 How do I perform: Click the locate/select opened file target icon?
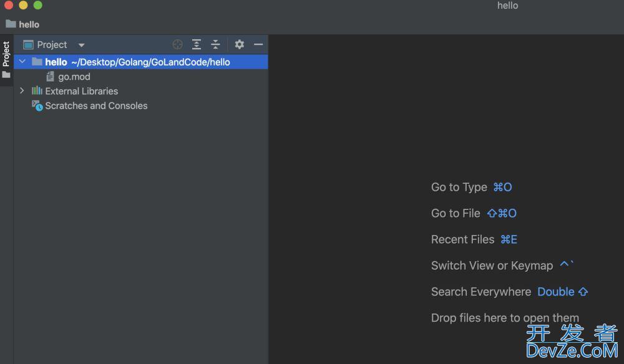(177, 44)
